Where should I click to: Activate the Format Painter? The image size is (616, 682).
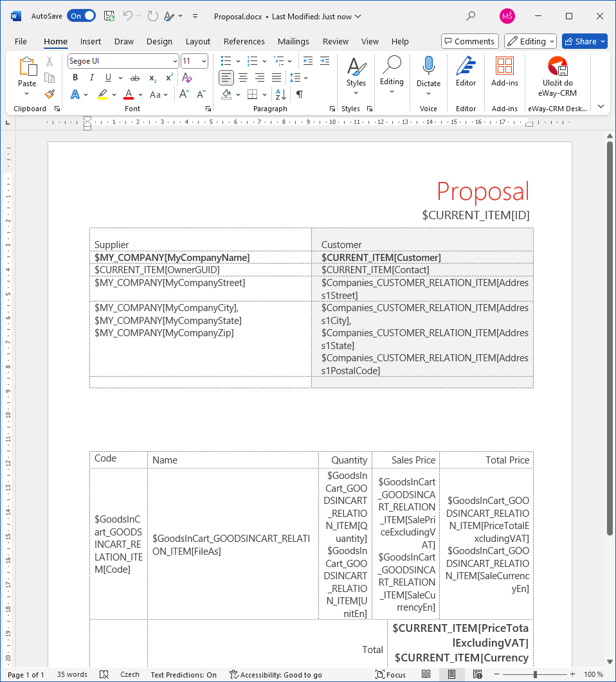(x=50, y=94)
